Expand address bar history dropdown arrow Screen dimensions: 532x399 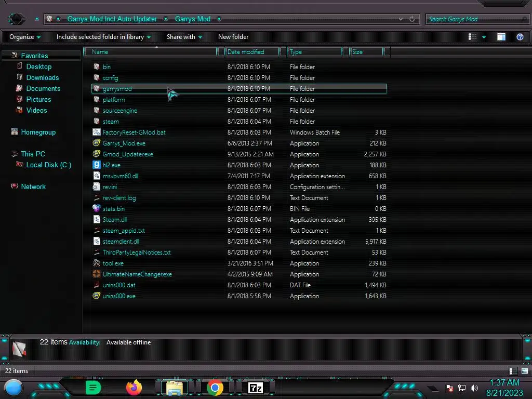point(401,19)
